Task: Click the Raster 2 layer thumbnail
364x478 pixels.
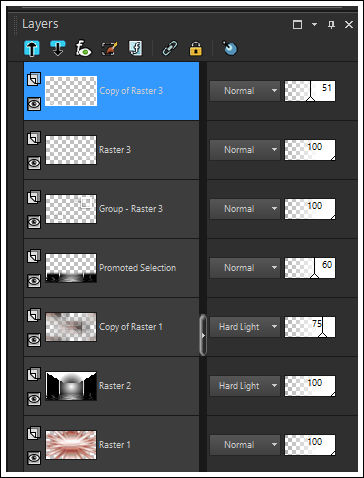Action: click(x=71, y=386)
